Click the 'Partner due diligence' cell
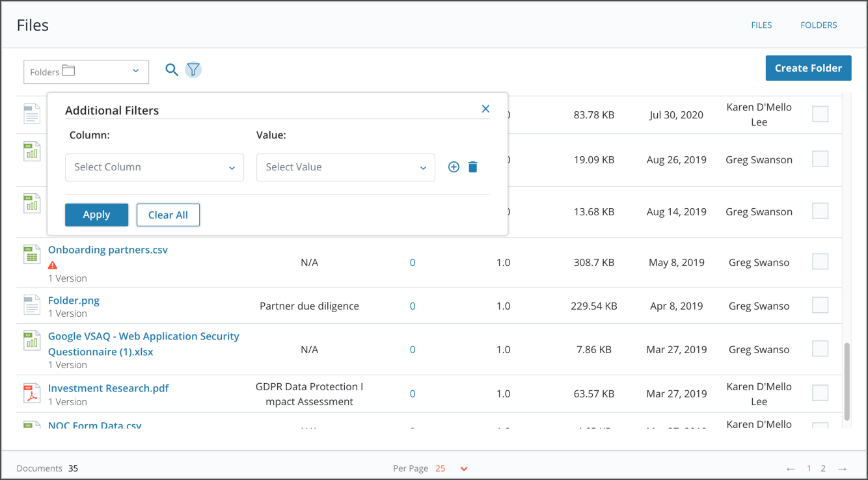The width and height of the screenshot is (868, 480). coord(309,306)
